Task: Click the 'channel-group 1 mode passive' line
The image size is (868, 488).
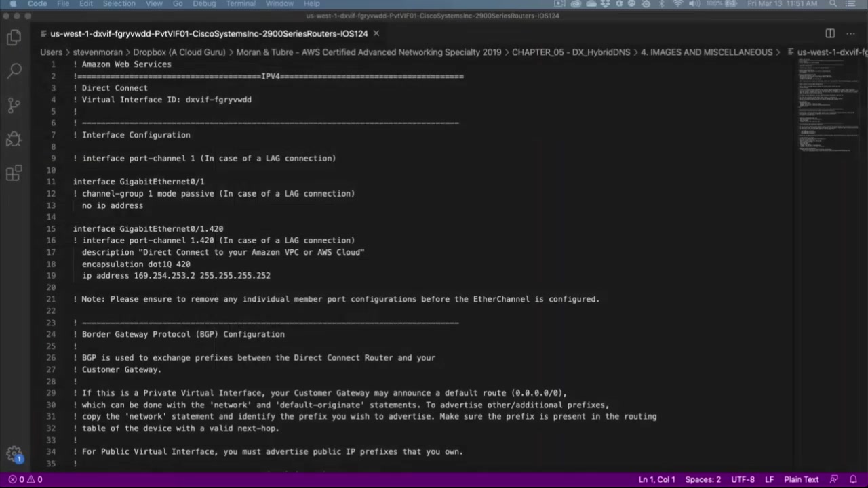Action: click(x=214, y=193)
